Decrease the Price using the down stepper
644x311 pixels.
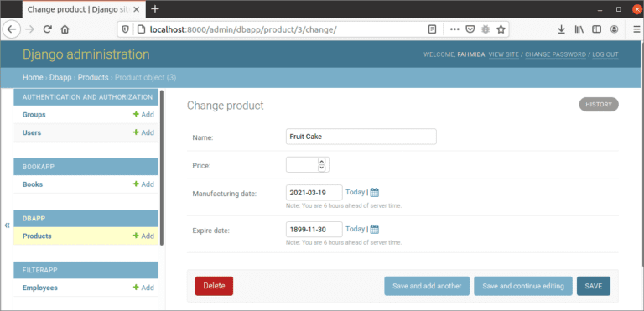322,168
